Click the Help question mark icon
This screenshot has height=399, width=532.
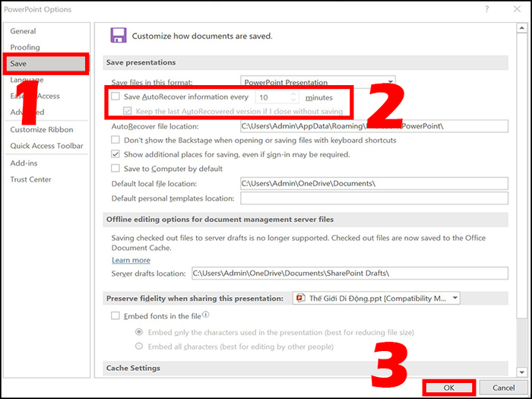point(487,9)
